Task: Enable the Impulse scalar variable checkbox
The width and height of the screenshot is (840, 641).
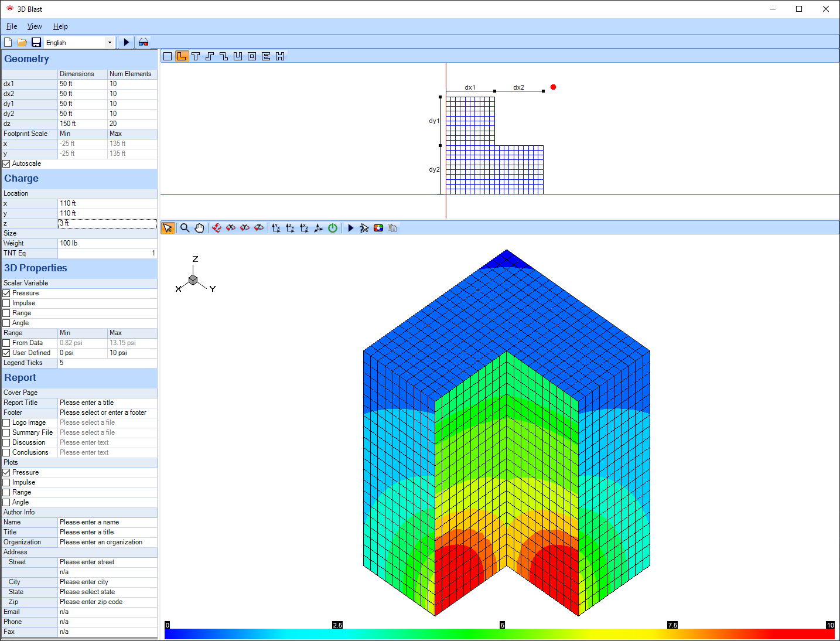Action: [6, 303]
